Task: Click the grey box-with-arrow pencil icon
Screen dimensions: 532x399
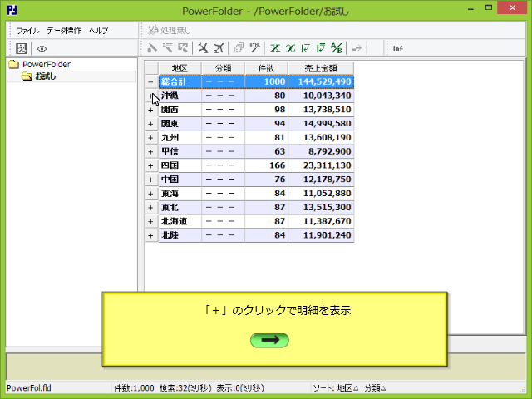Action: [x=183, y=48]
